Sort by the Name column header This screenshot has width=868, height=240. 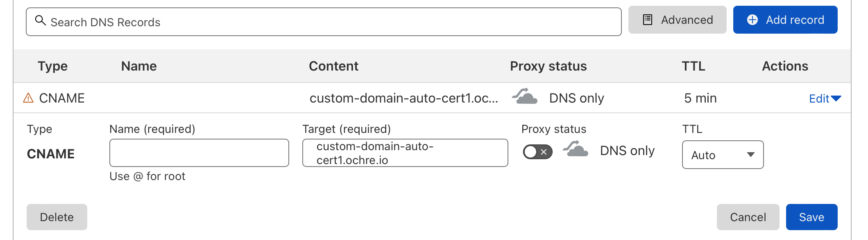[139, 66]
